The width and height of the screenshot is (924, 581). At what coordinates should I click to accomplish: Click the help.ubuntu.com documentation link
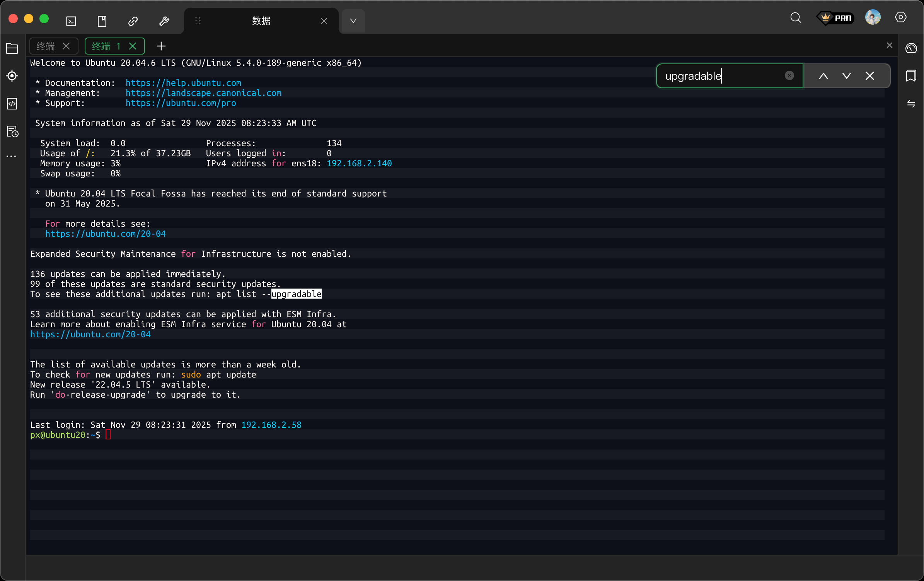(x=183, y=83)
